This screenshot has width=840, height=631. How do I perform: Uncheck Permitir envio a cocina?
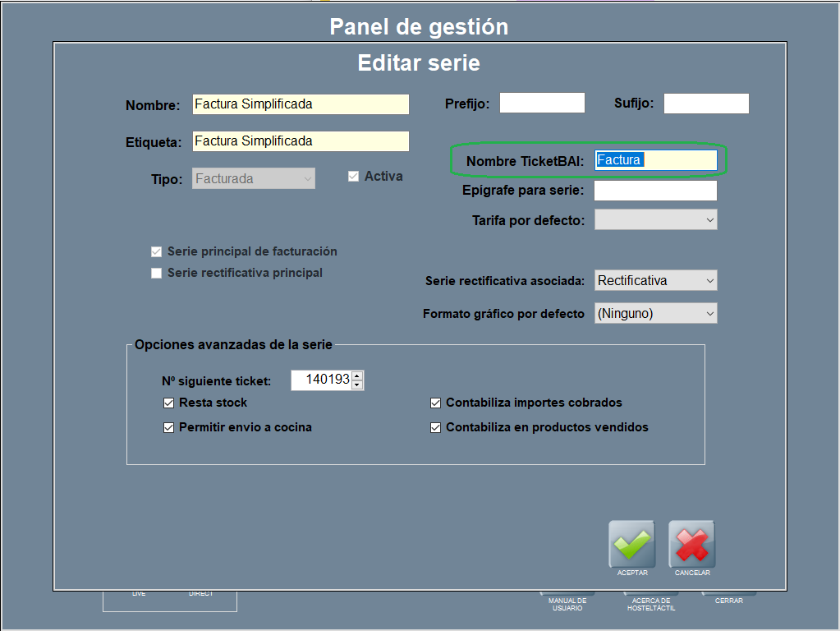tap(169, 428)
